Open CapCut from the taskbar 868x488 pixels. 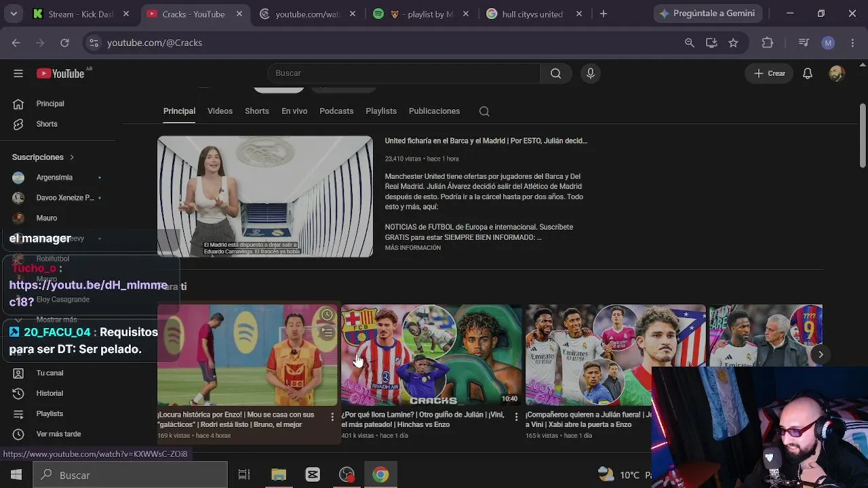coord(313,475)
